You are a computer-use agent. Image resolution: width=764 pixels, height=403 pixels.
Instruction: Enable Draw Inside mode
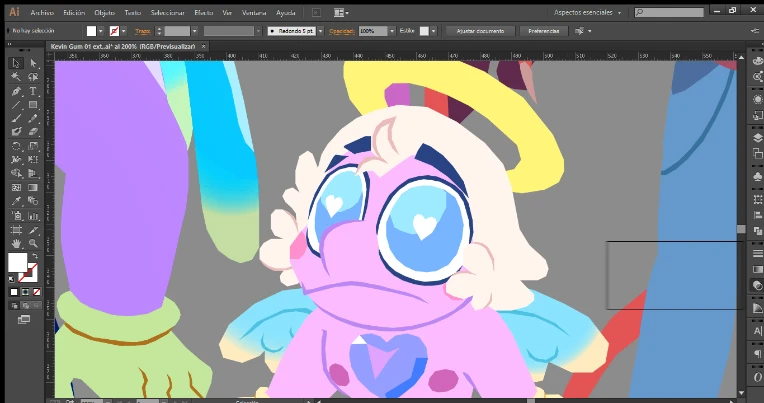(x=36, y=306)
